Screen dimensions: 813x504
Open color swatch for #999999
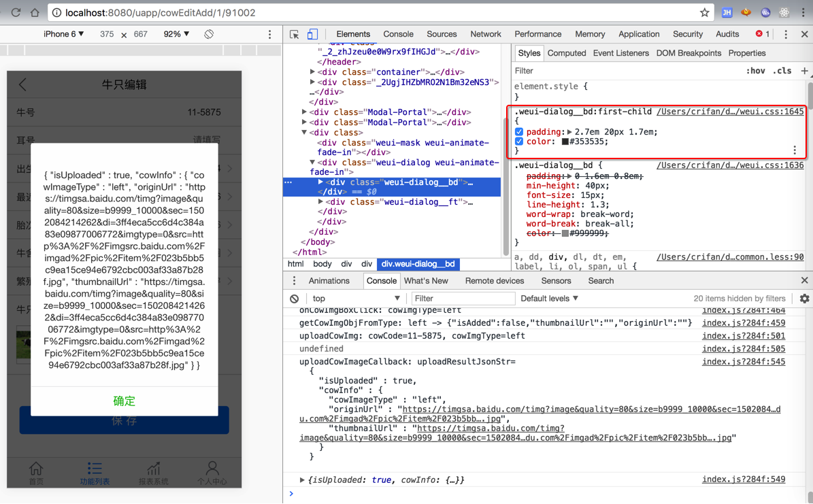point(565,234)
